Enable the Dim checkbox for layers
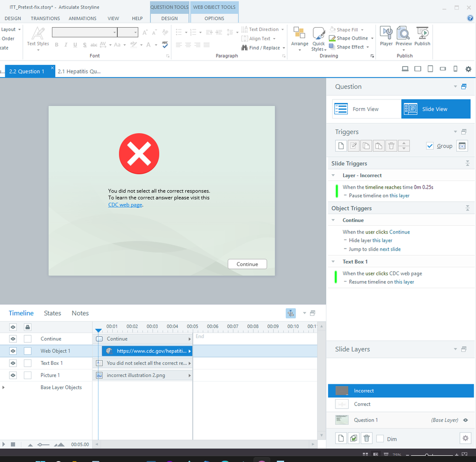Screen dimensions: 476x462 coord(380,439)
